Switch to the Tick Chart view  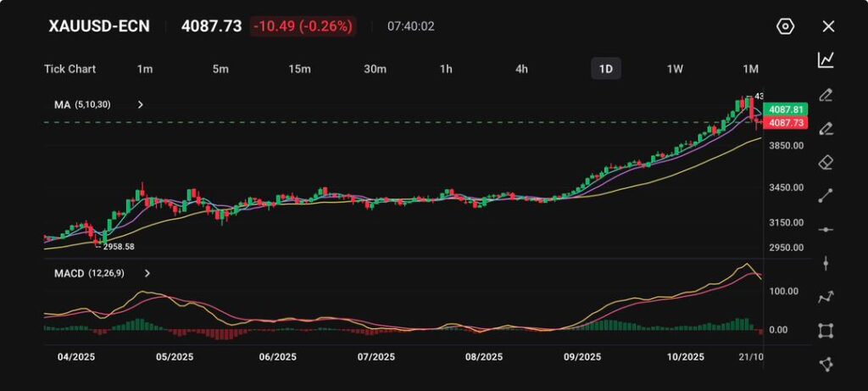point(70,69)
